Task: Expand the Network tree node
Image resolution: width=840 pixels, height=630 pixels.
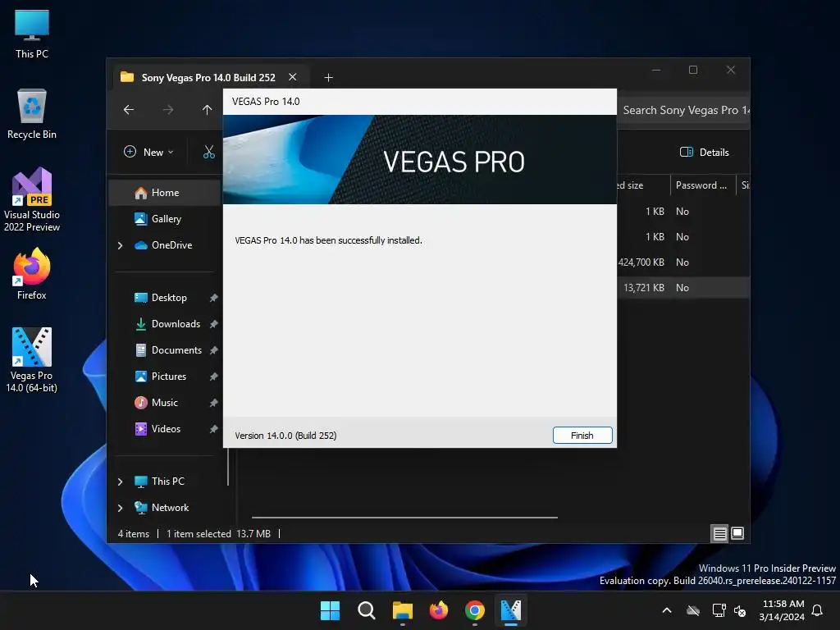Action: (120, 508)
